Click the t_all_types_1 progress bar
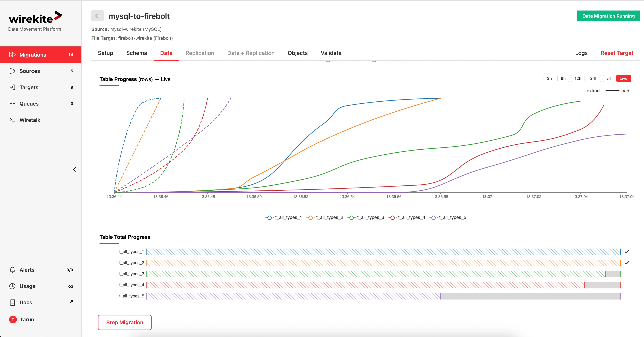 [383, 252]
